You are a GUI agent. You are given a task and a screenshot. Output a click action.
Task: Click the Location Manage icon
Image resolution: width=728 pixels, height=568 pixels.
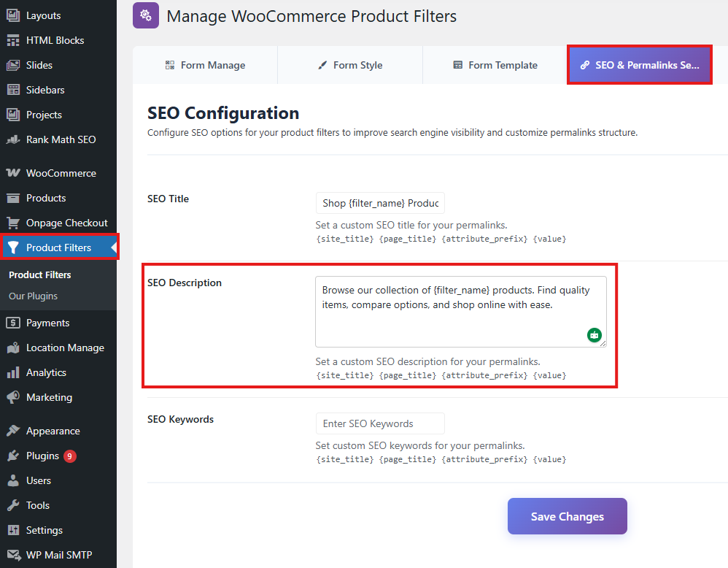point(13,348)
